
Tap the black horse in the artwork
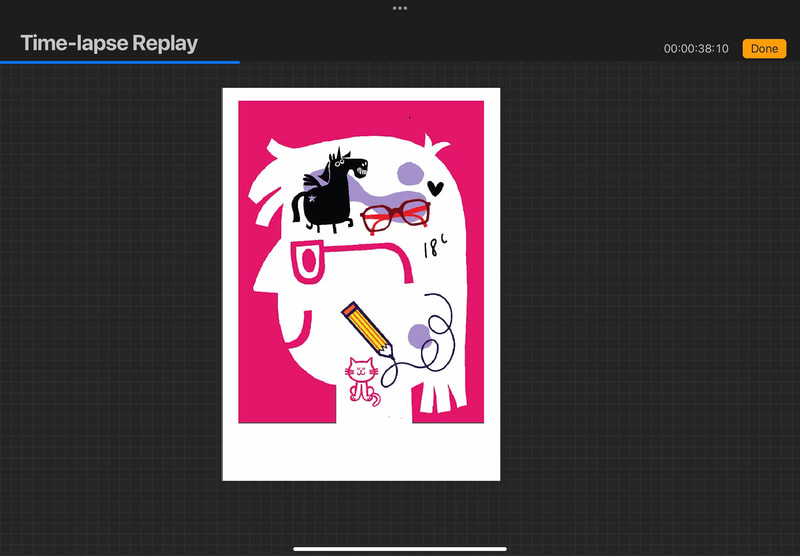[328, 188]
